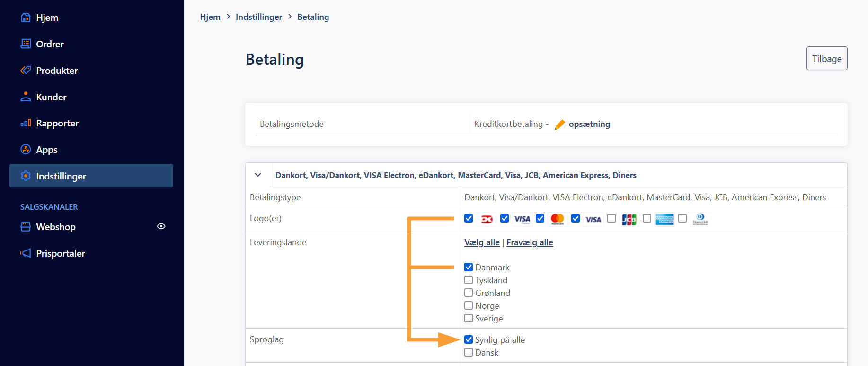Enable the JCB logo checkbox

[x=611, y=218]
